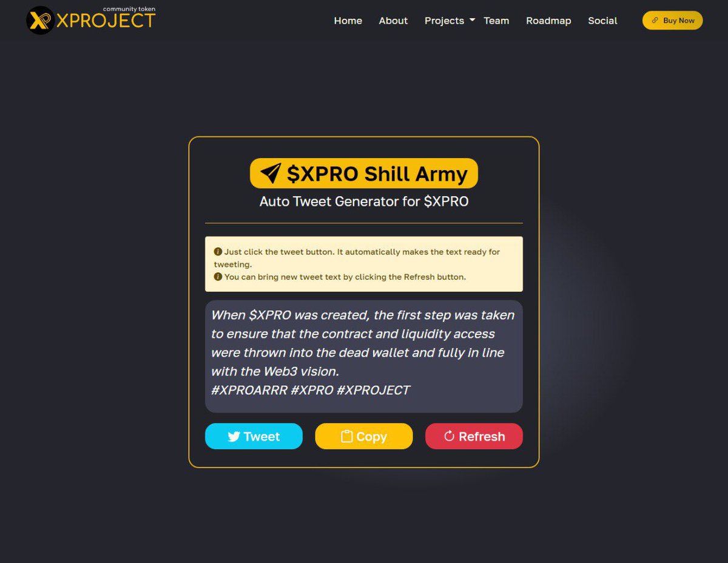
Task: Click the red Refresh button
Action: (x=474, y=436)
